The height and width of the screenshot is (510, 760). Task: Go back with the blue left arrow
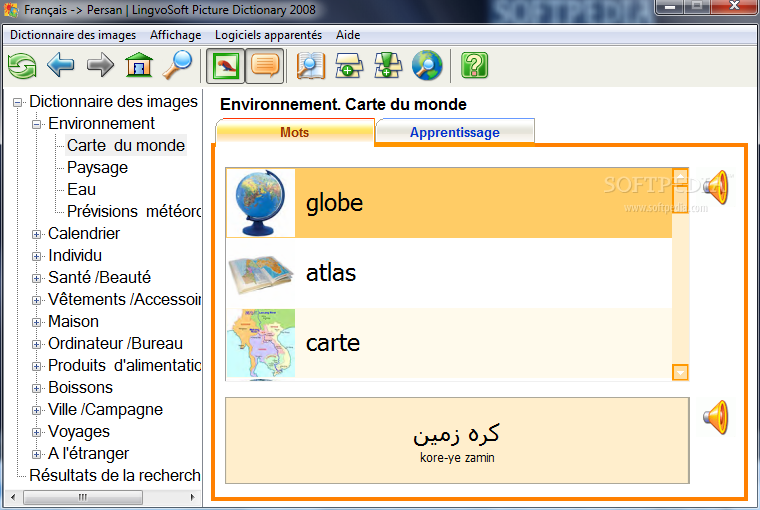click(61, 65)
